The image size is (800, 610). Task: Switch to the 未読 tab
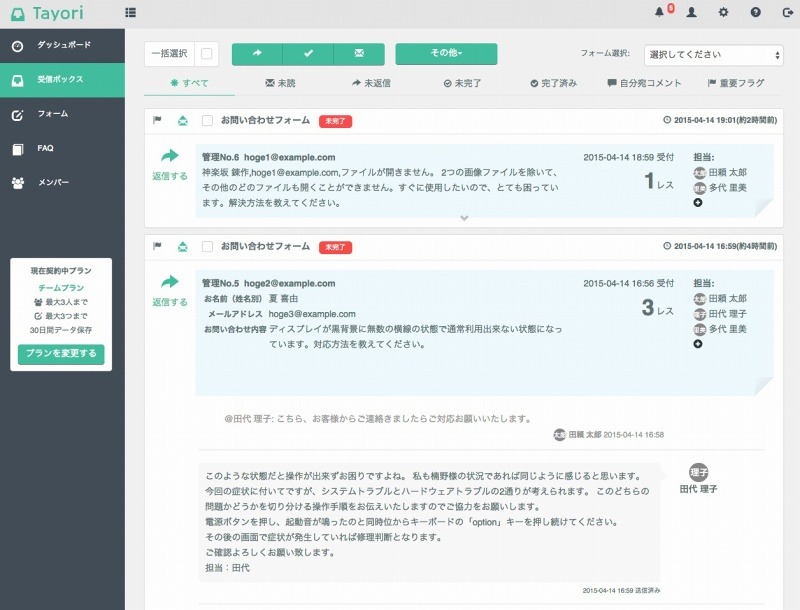coord(280,83)
